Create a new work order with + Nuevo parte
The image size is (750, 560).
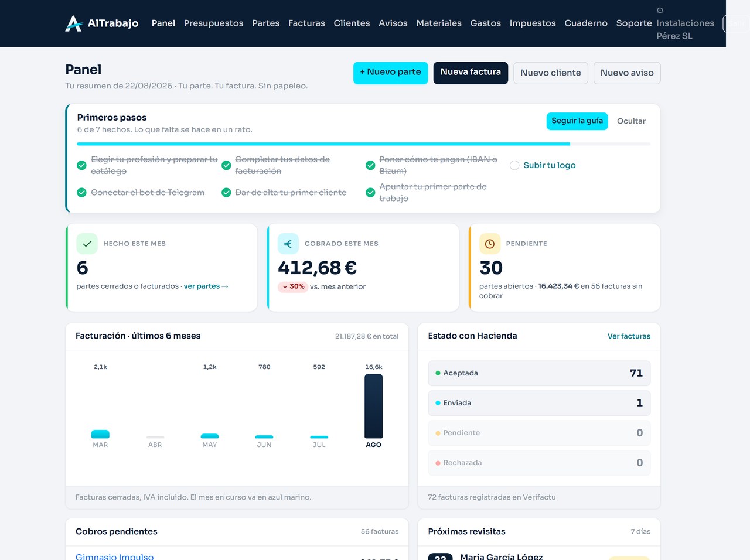(391, 73)
